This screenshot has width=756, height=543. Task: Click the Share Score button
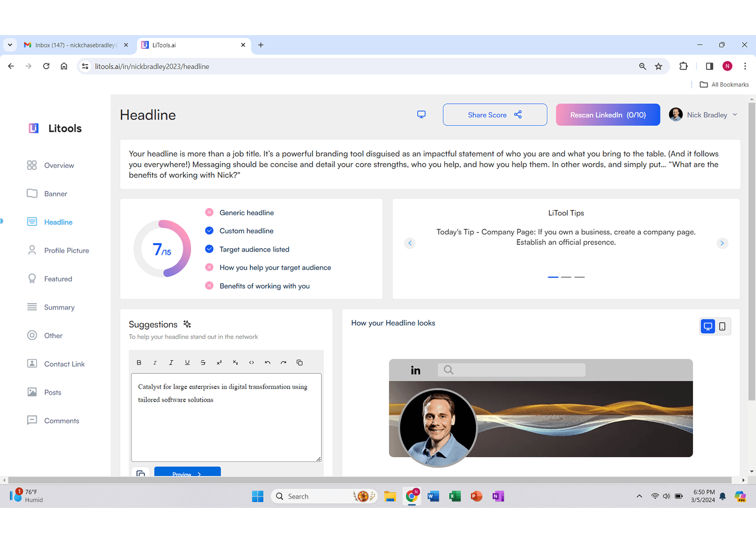click(x=495, y=115)
